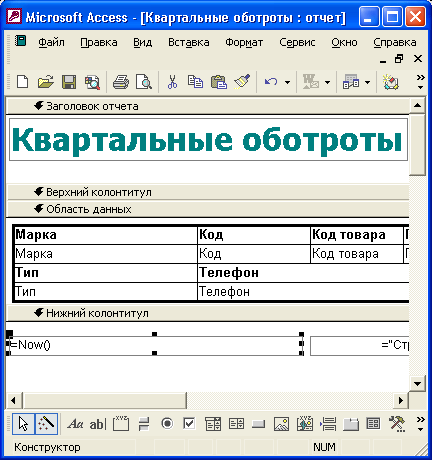Click the Область данных section bar

point(208,209)
